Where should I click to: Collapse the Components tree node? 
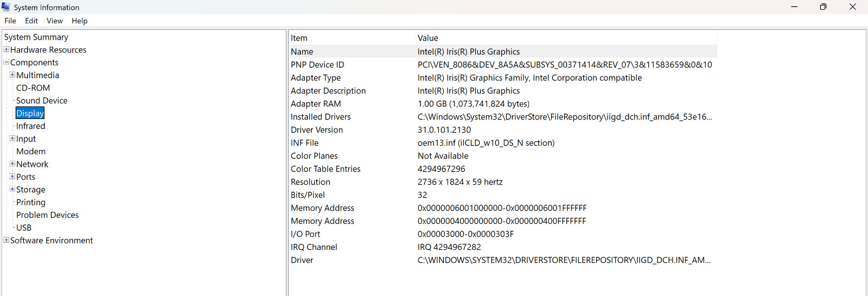[7, 62]
